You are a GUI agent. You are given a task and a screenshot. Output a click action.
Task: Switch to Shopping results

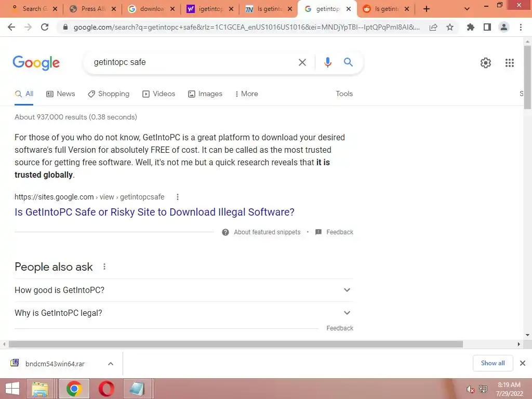coord(109,94)
